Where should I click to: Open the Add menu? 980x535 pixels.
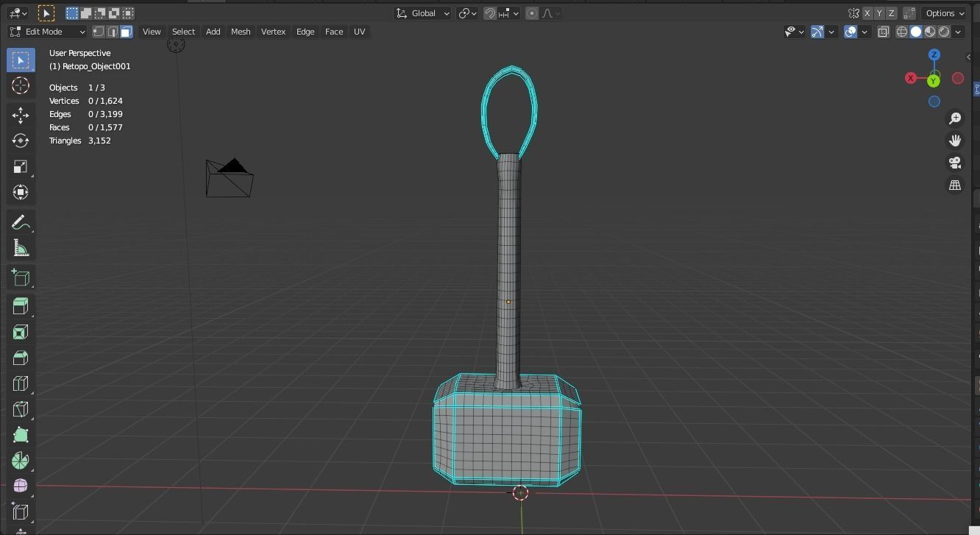point(213,32)
